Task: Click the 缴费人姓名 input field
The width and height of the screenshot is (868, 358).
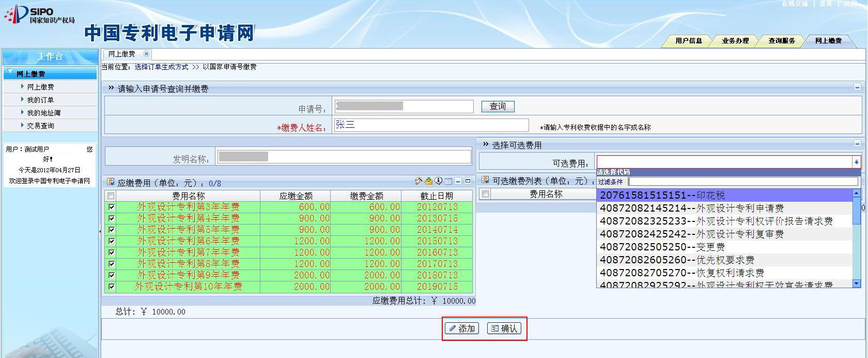Action: (x=431, y=125)
